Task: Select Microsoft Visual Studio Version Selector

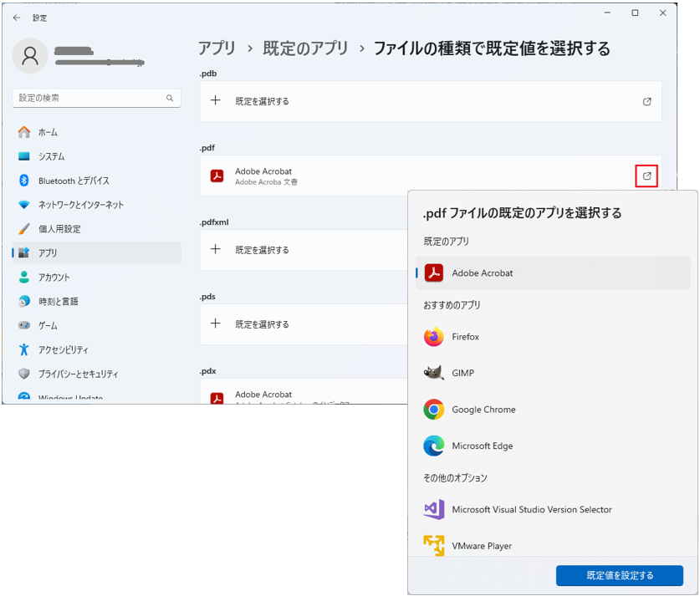Action: (553, 509)
